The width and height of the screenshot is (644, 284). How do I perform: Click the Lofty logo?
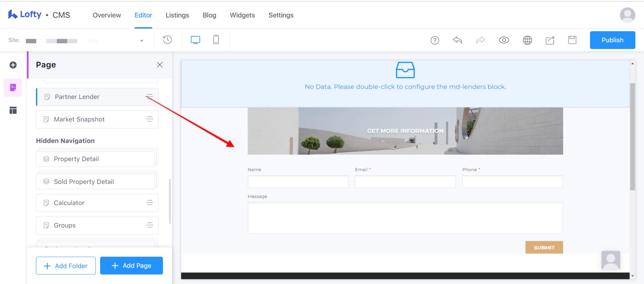[x=25, y=14]
